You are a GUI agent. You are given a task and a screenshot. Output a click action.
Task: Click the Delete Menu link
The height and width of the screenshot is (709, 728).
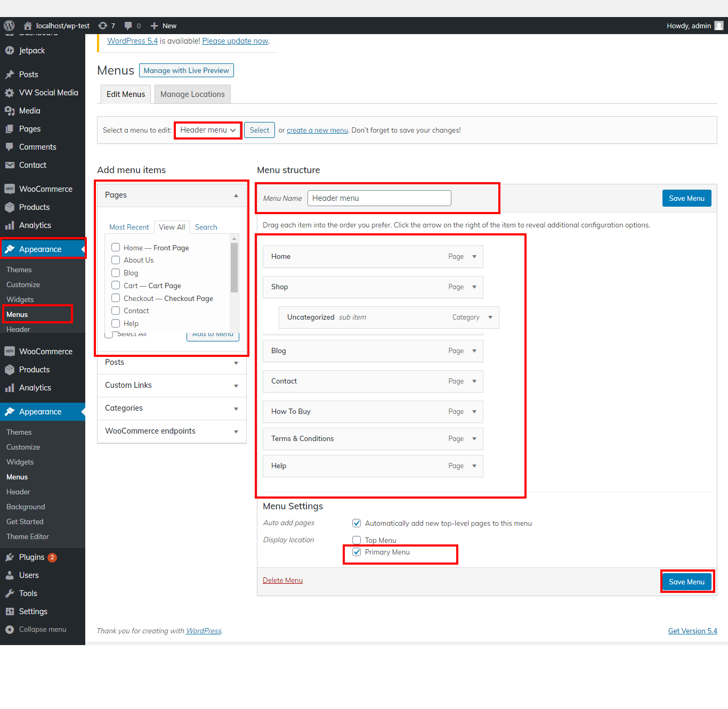(282, 581)
